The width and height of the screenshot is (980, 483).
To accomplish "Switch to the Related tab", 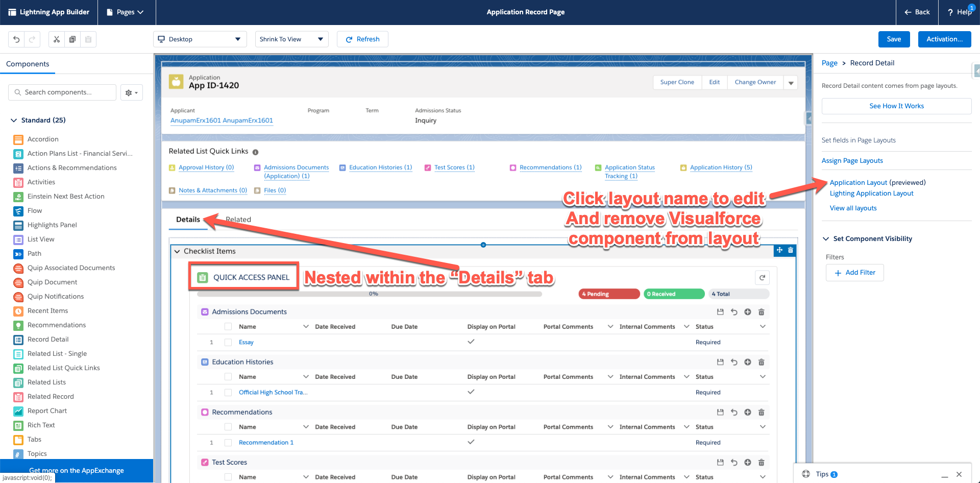I will click(238, 220).
